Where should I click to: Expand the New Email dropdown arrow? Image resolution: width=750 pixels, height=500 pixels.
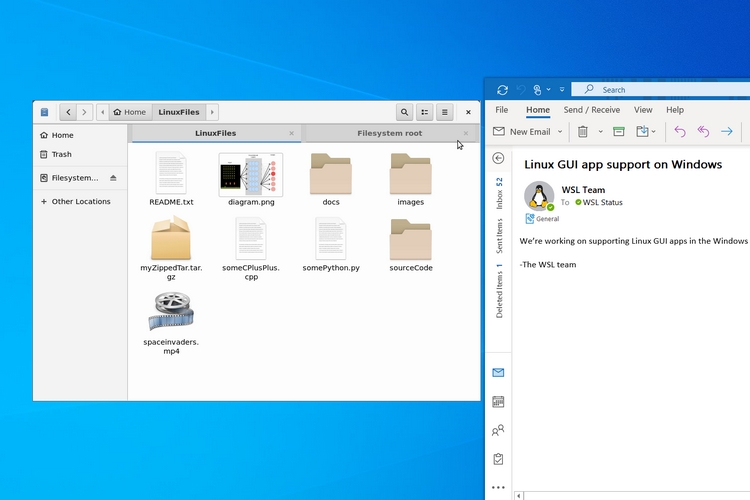[x=560, y=131]
